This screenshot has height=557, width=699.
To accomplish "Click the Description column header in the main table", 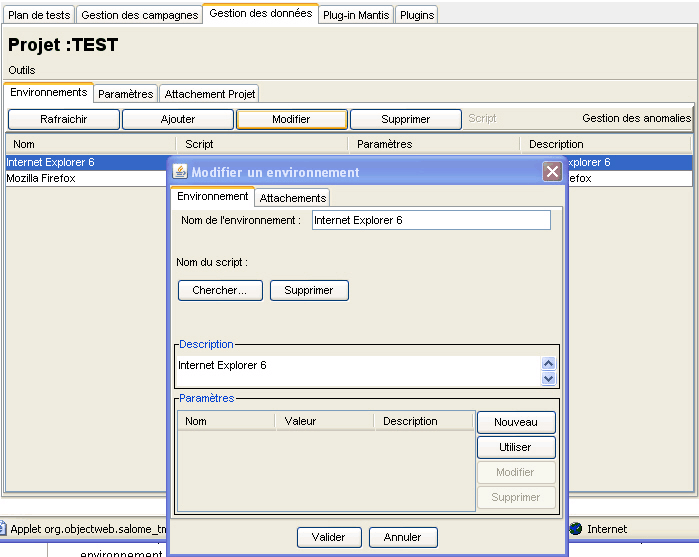I will click(x=606, y=144).
